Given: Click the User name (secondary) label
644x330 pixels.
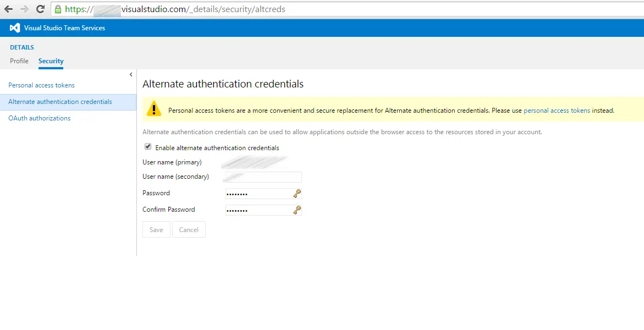Looking at the screenshot, I should click(x=176, y=177).
